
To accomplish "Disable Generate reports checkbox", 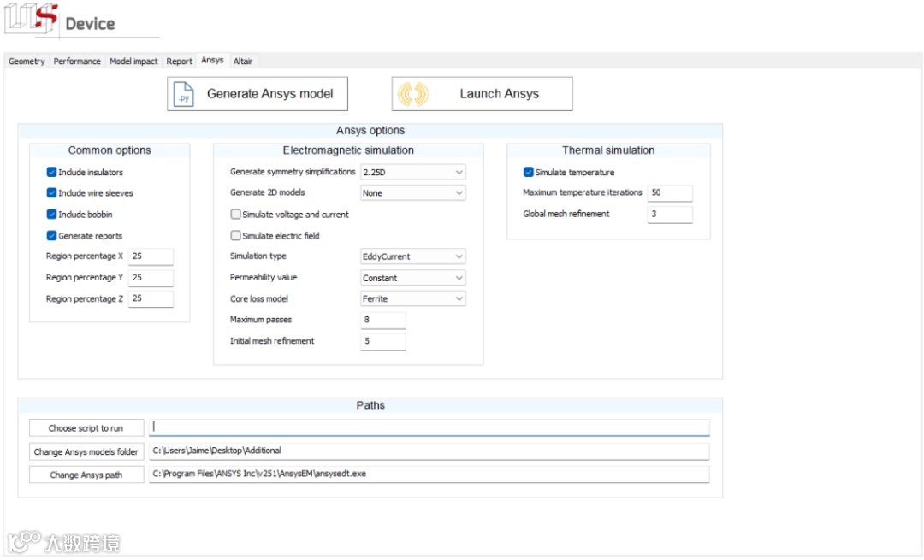I will 52,235.
